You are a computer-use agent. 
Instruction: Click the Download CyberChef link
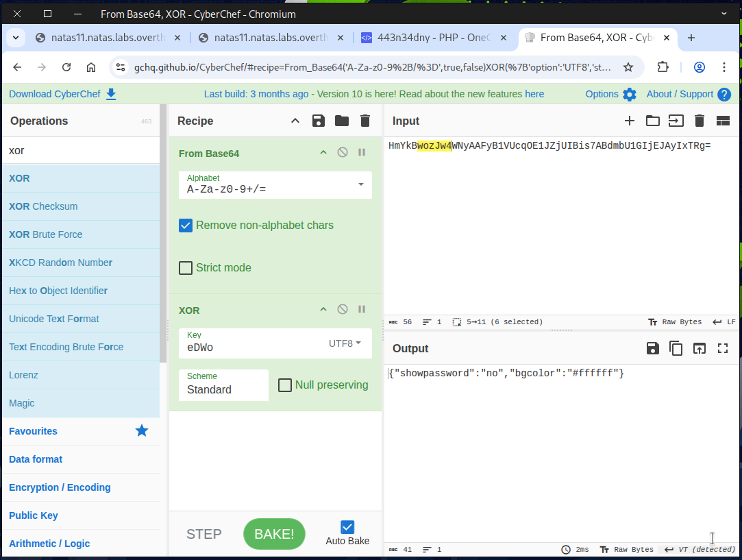[62, 94]
